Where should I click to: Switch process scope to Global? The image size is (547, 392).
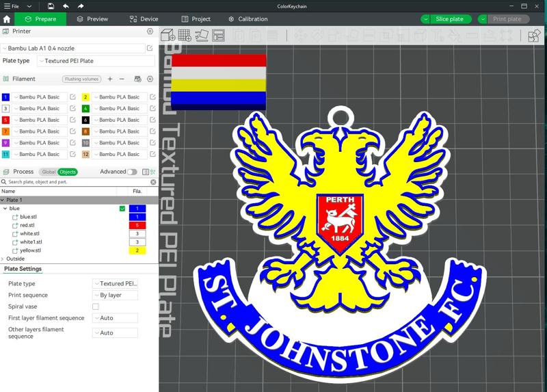pyautogui.click(x=49, y=172)
